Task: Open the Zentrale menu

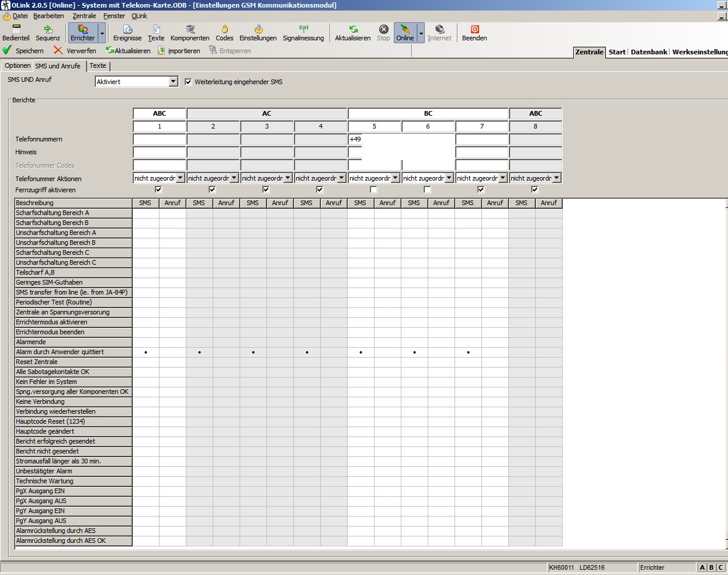Action: click(x=84, y=16)
